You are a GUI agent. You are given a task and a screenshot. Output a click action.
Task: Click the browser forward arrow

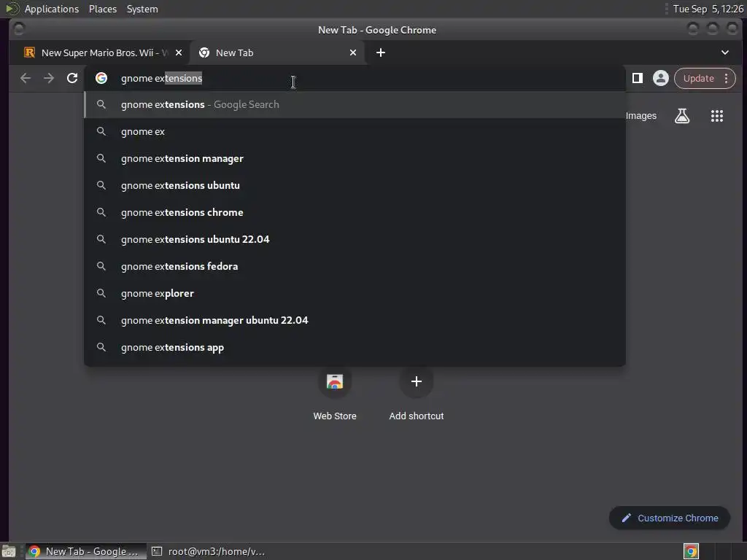coord(49,78)
